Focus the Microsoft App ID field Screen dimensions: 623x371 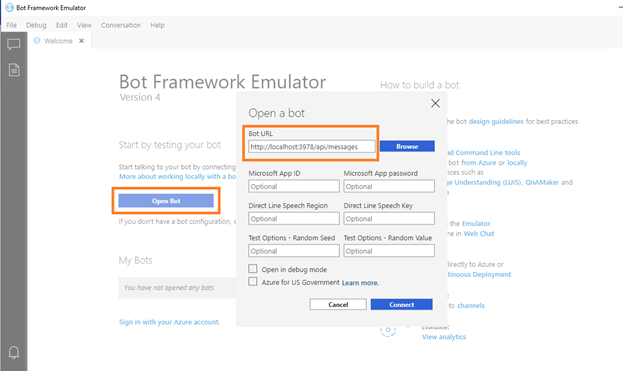coord(294,186)
